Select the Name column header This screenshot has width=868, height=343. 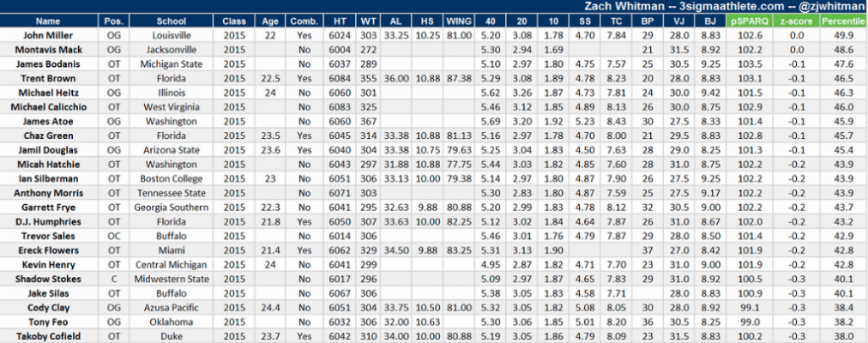[x=48, y=21]
